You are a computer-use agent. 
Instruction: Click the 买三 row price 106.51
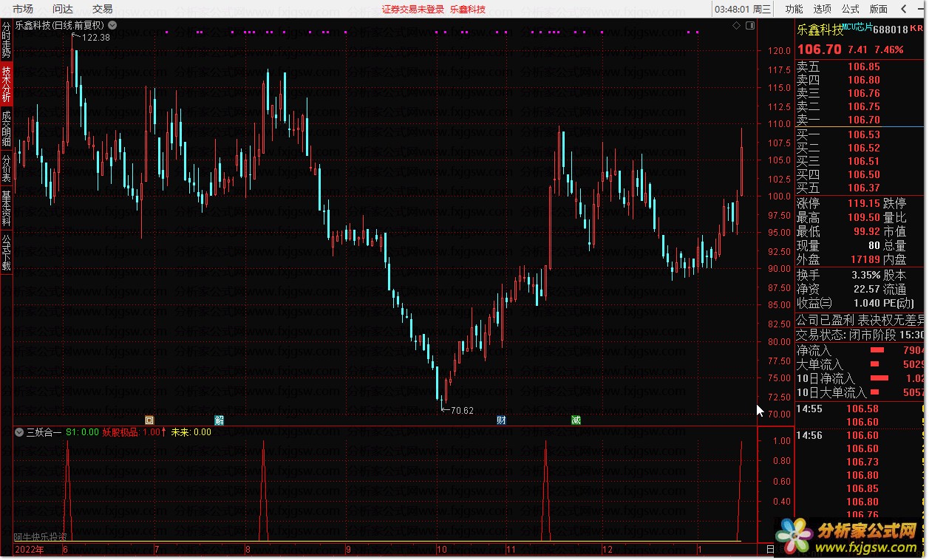coord(863,161)
